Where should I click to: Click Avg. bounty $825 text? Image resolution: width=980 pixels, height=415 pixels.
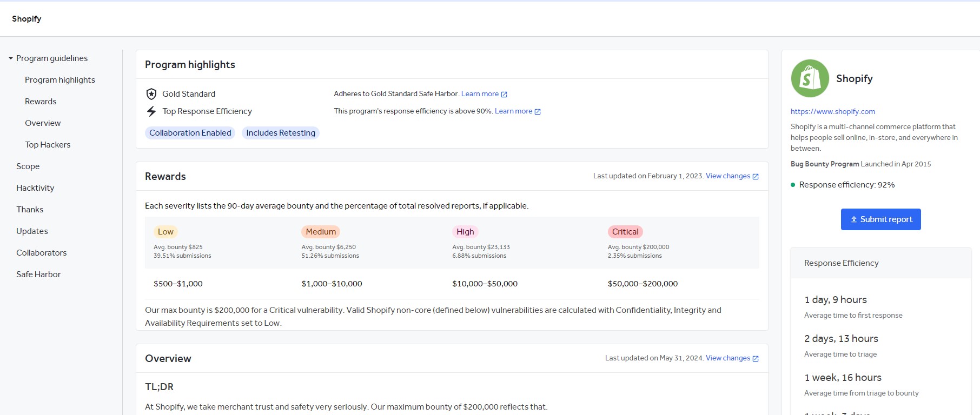pyautogui.click(x=178, y=247)
